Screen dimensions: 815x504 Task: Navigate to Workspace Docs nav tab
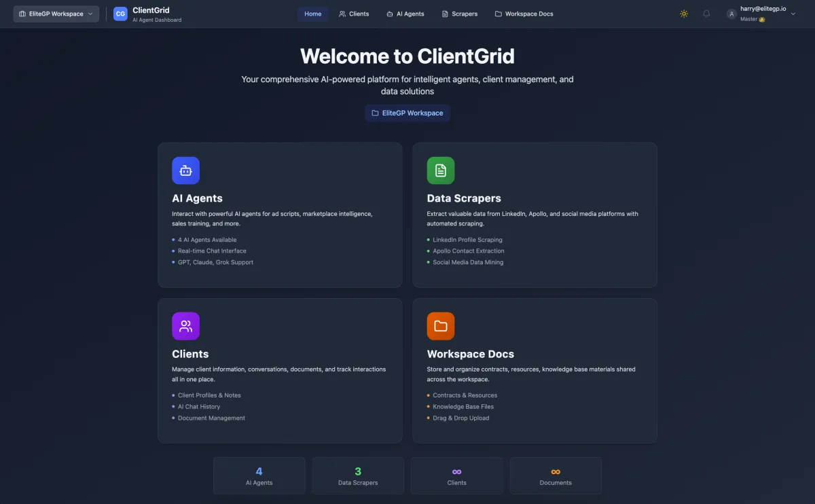pyautogui.click(x=524, y=14)
